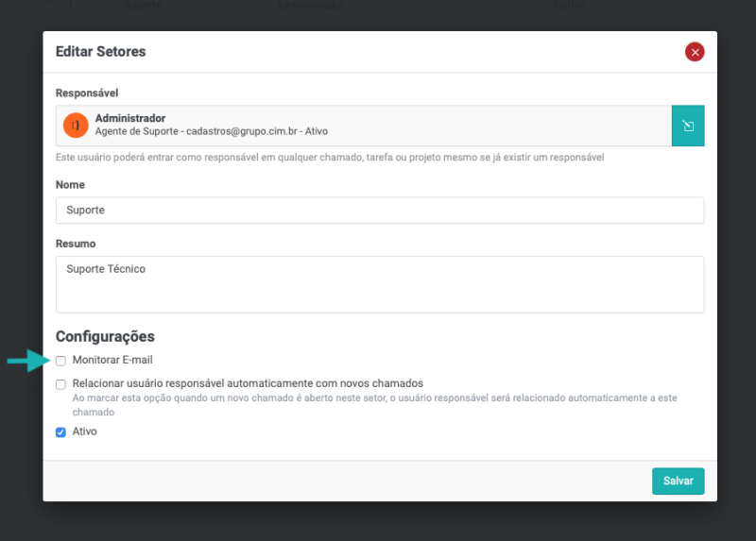Focus the Nome field containing Suporte
The width and height of the screenshot is (756, 541).
(x=379, y=210)
